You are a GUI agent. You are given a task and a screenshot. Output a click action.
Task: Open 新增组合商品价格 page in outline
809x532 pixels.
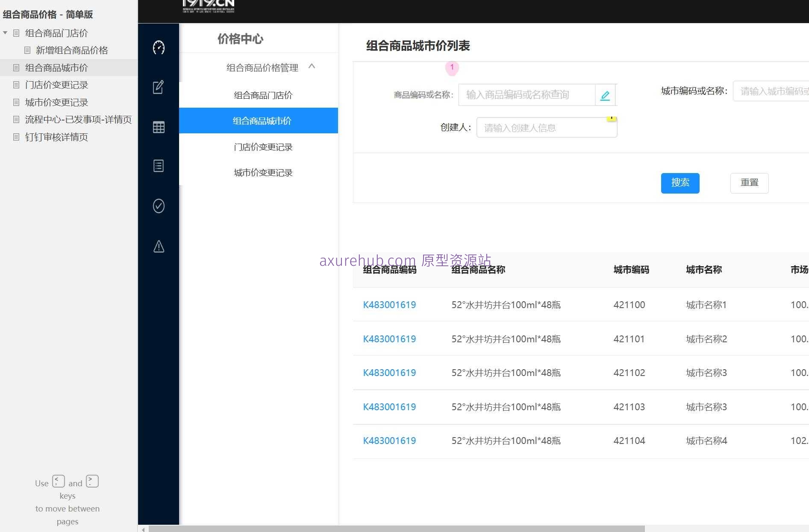click(x=72, y=50)
